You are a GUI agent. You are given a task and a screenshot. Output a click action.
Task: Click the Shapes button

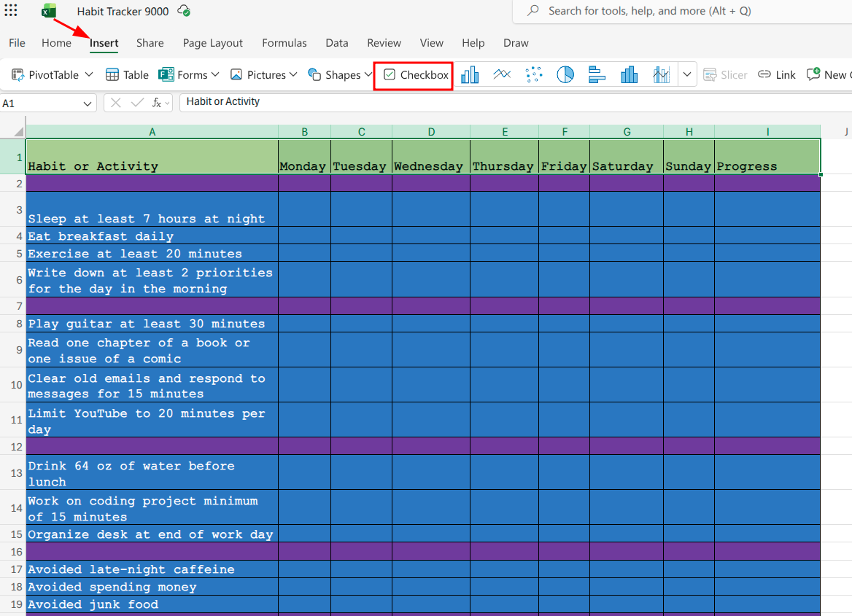(x=334, y=75)
